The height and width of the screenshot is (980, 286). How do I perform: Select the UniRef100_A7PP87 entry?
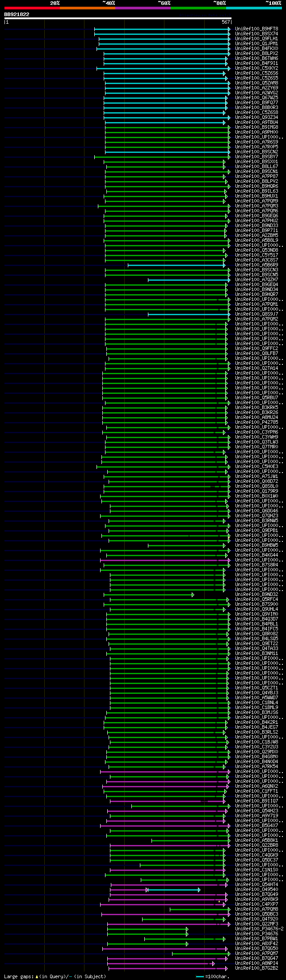click(x=257, y=176)
